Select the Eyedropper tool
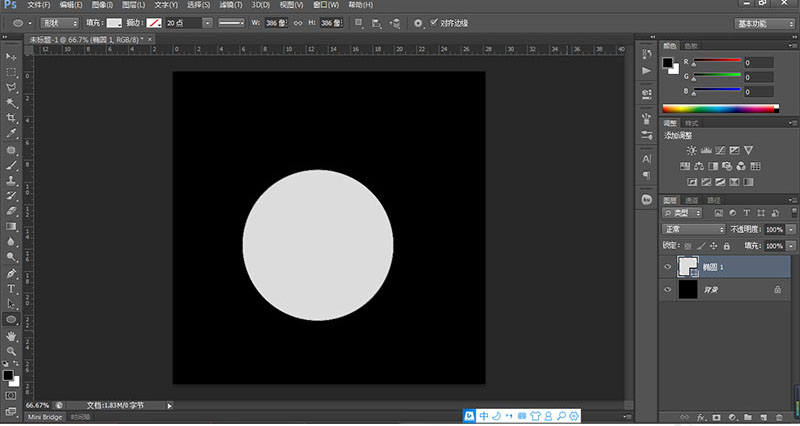Viewport: 800px width, 426px height. tap(11, 132)
